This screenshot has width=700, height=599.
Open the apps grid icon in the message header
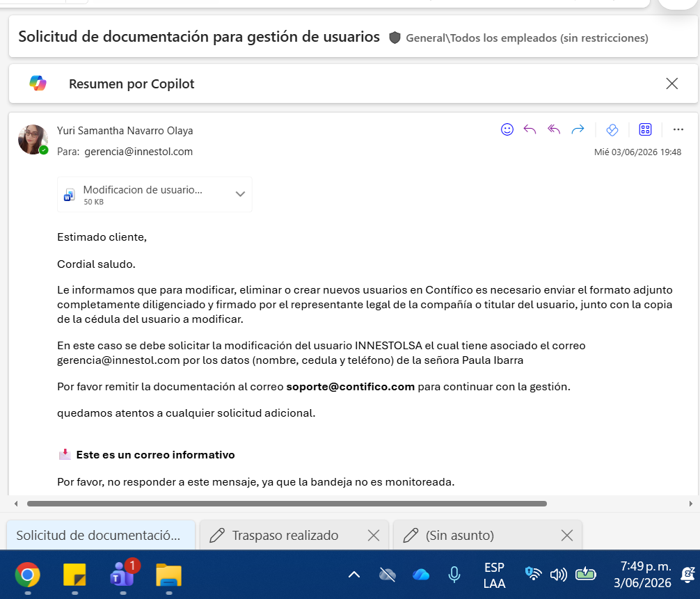pyautogui.click(x=645, y=129)
